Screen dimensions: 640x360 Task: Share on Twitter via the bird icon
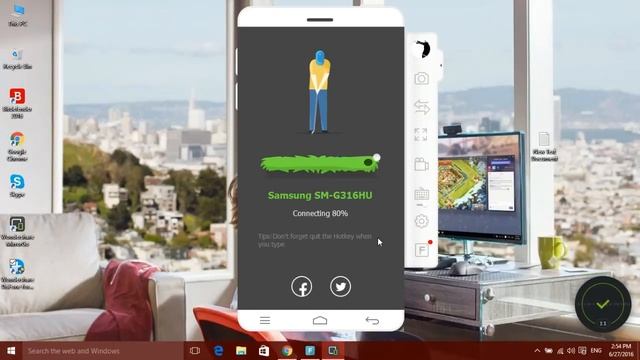coord(340,286)
